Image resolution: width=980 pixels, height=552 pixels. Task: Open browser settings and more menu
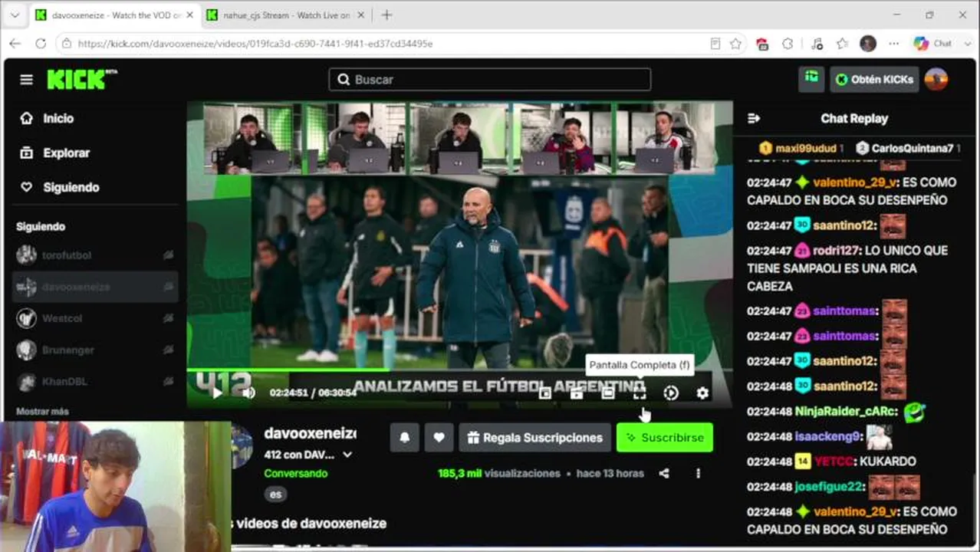pos(894,44)
